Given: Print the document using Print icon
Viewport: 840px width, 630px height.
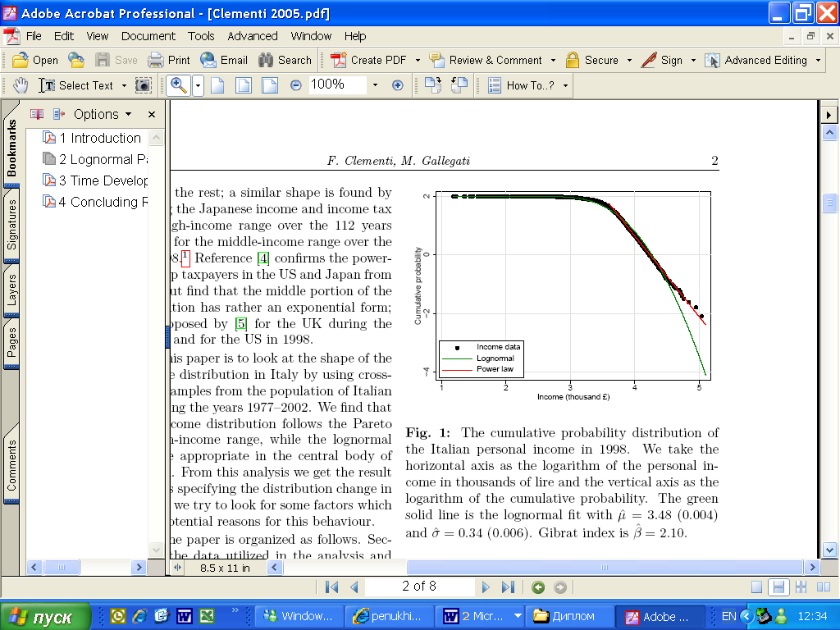Looking at the screenshot, I should [x=155, y=60].
